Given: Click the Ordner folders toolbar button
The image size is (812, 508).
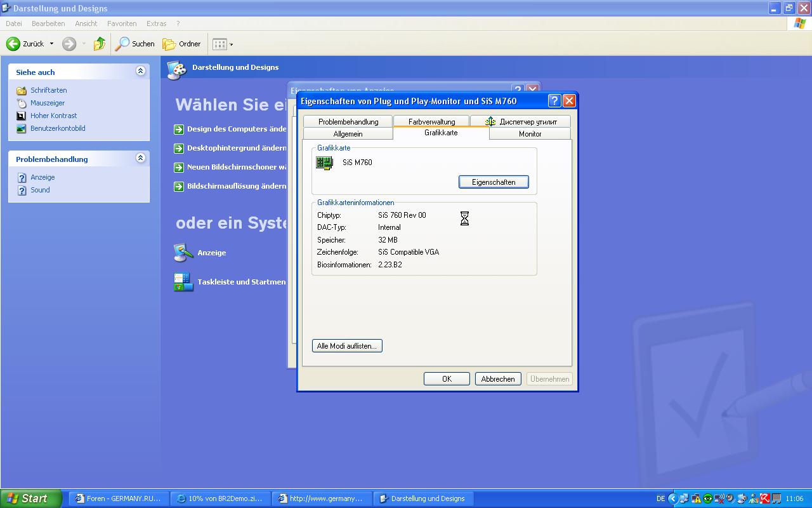Looking at the screenshot, I should click(181, 44).
